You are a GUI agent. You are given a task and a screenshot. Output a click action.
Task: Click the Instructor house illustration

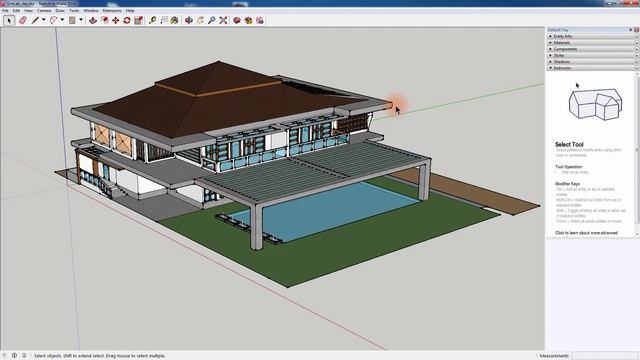[595, 105]
